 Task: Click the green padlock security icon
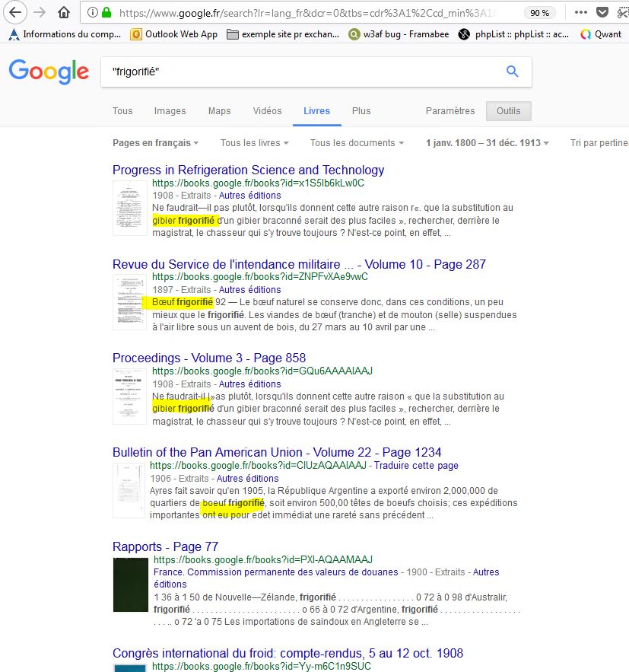pyautogui.click(x=107, y=13)
